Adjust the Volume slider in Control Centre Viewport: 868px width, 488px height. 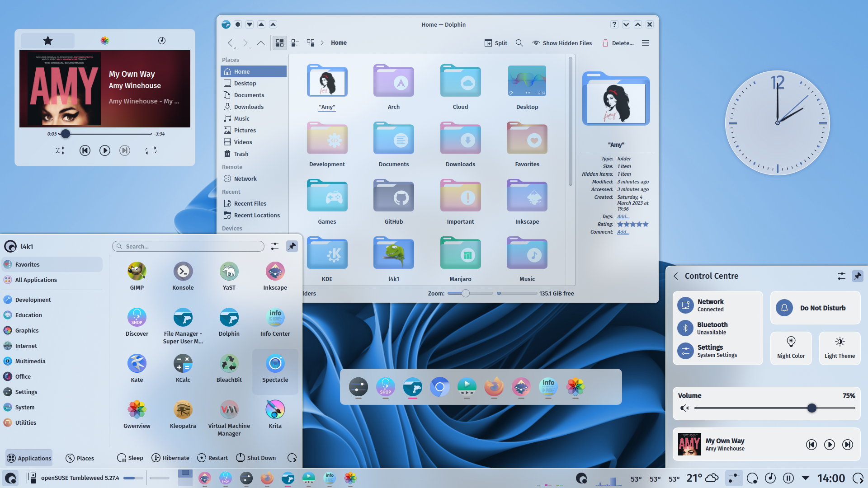pyautogui.click(x=774, y=408)
